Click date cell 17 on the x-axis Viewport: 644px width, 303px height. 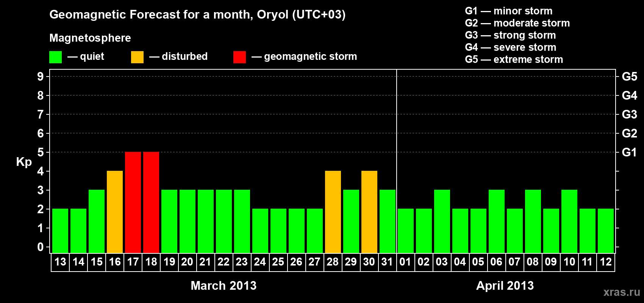click(133, 262)
